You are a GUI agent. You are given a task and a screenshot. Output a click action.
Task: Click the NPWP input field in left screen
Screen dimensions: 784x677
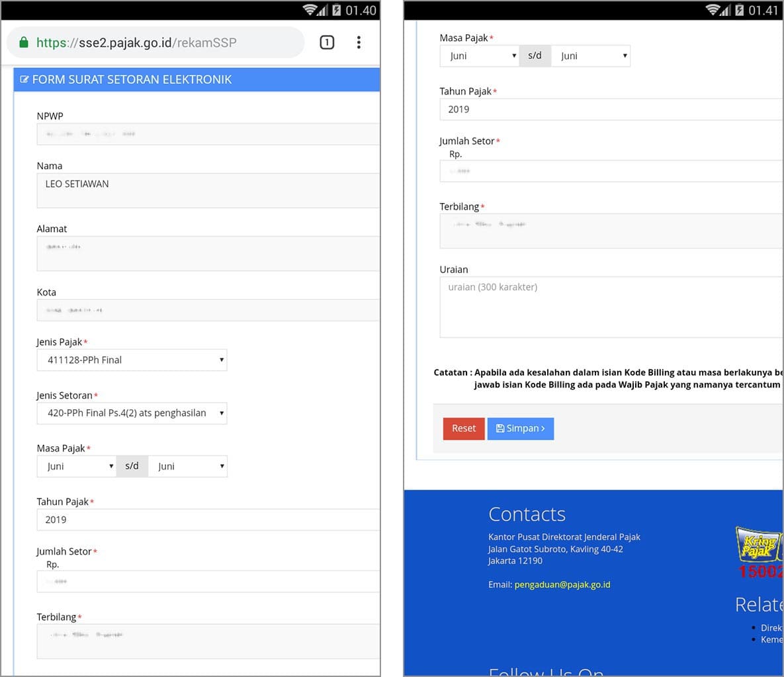tap(208, 134)
